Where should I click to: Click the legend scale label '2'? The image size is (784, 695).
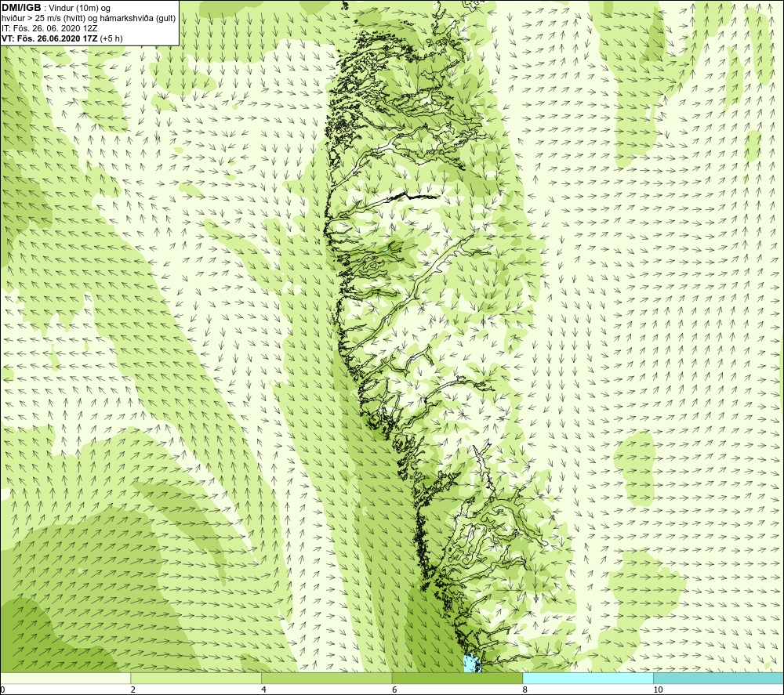point(133,690)
